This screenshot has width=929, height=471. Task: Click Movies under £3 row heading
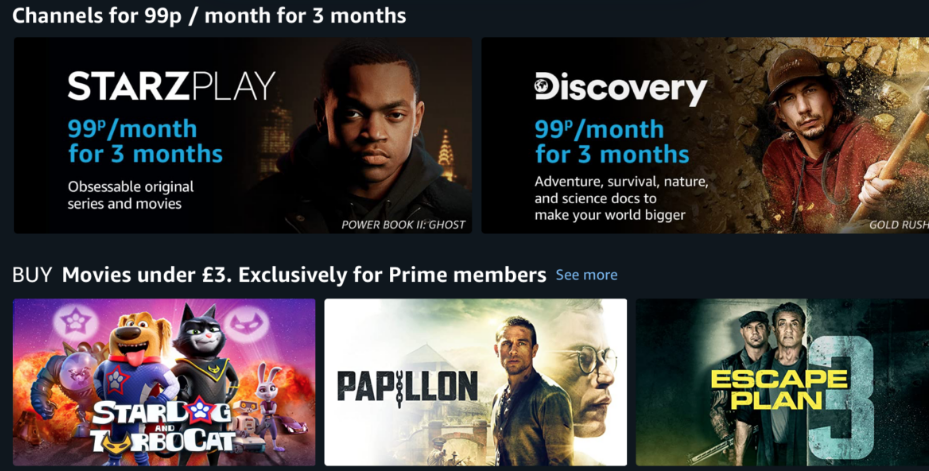point(304,275)
